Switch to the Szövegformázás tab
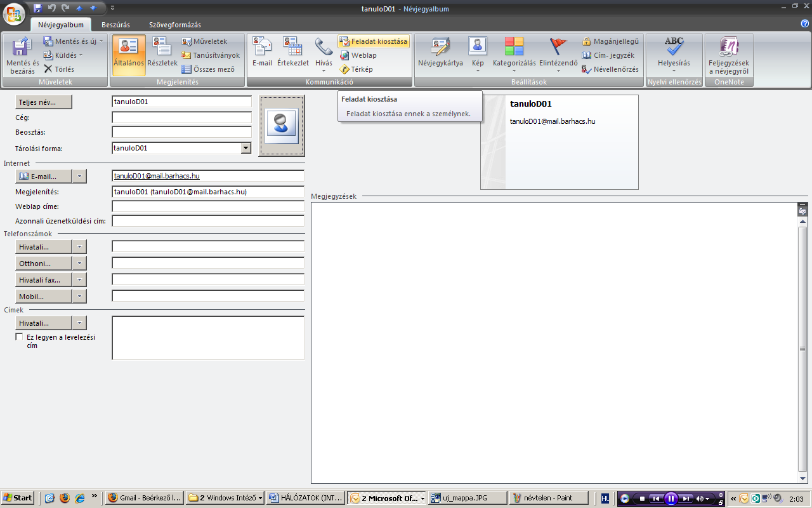812x508 pixels. [175, 25]
